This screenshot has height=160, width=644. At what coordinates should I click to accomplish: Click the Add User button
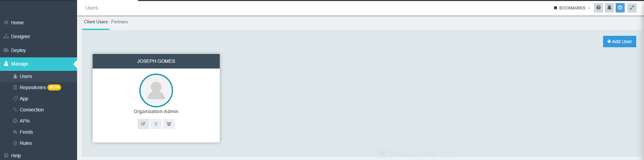[619, 42]
